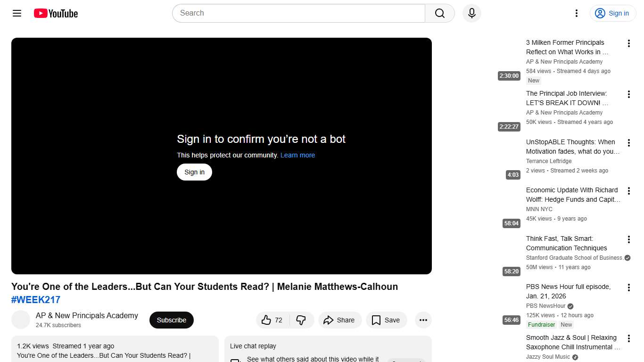Viewport: 644px width, 362px height.
Task: Open options for the PBS NewsHour video
Action: (628, 287)
